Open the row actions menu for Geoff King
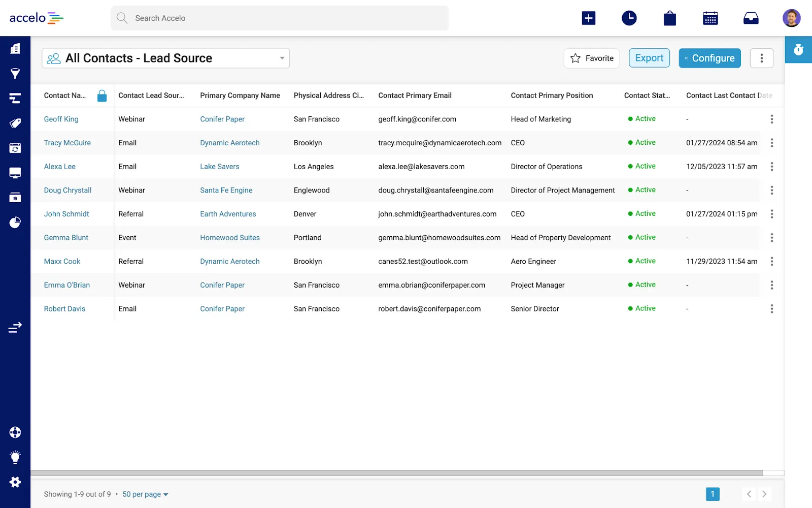Screen dimensions: 812x508 772,119
